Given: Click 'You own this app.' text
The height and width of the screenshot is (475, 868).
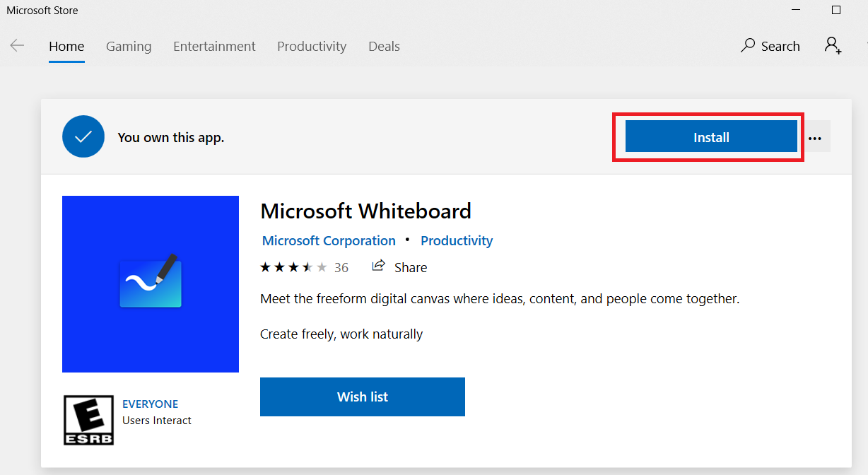Looking at the screenshot, I should pyautogui.click(x=171, y=137).
